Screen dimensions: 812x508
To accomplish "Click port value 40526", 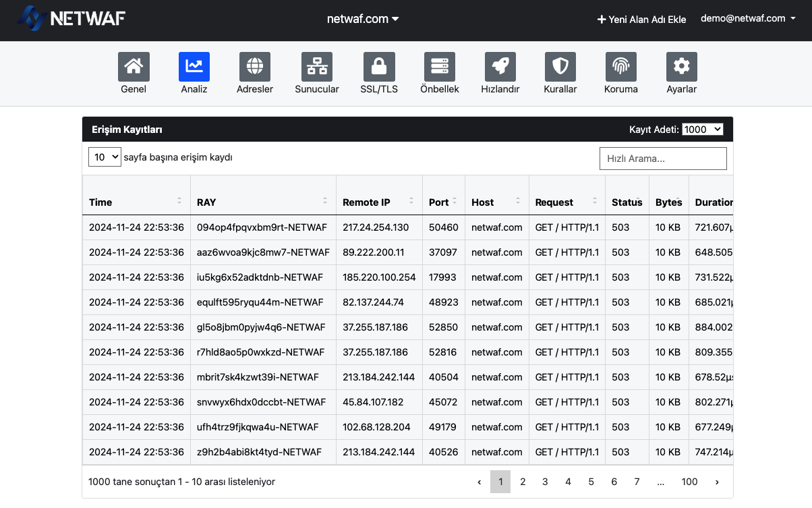I will pyautogui.click(x=443, y=452).
